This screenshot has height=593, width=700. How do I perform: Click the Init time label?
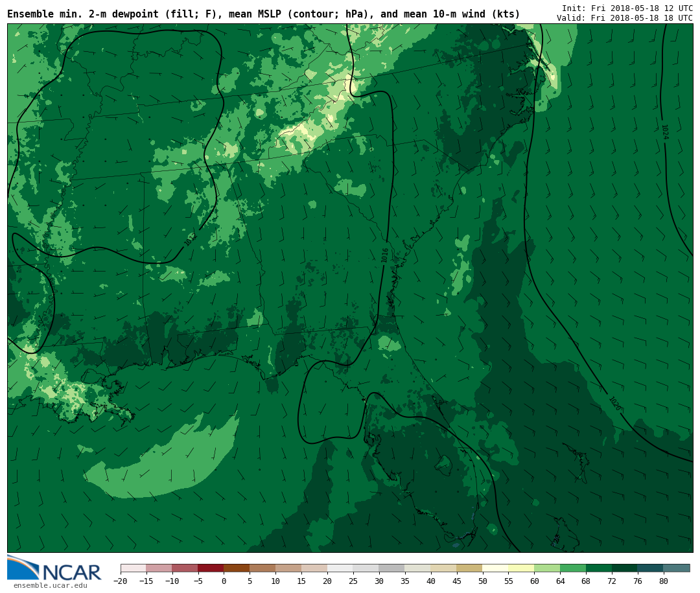(627, 8)
